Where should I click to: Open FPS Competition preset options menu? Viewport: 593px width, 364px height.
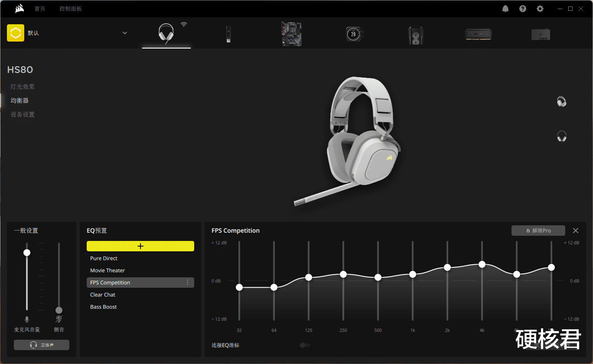pyautogui.click(x=188, y=283)
